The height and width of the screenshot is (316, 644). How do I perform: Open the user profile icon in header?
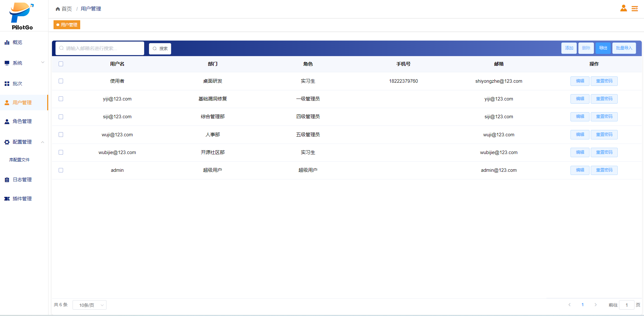[623, 9]
